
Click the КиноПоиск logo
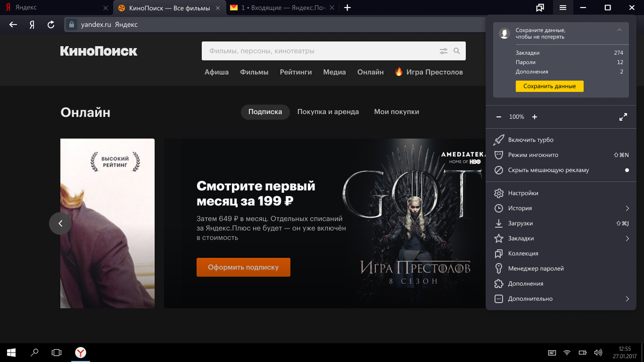[x=99, y=51]
